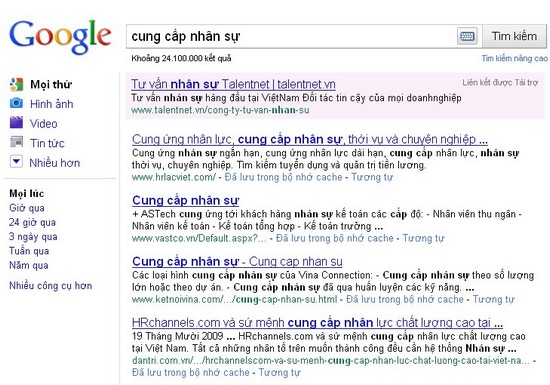
Task: Filter results by Giờ qua
Action: coord(27,208)
